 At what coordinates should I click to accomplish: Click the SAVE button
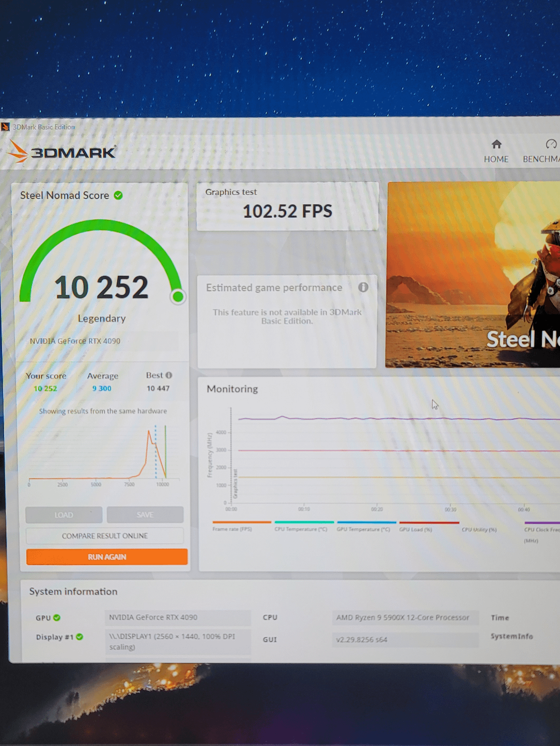[145, 515]
